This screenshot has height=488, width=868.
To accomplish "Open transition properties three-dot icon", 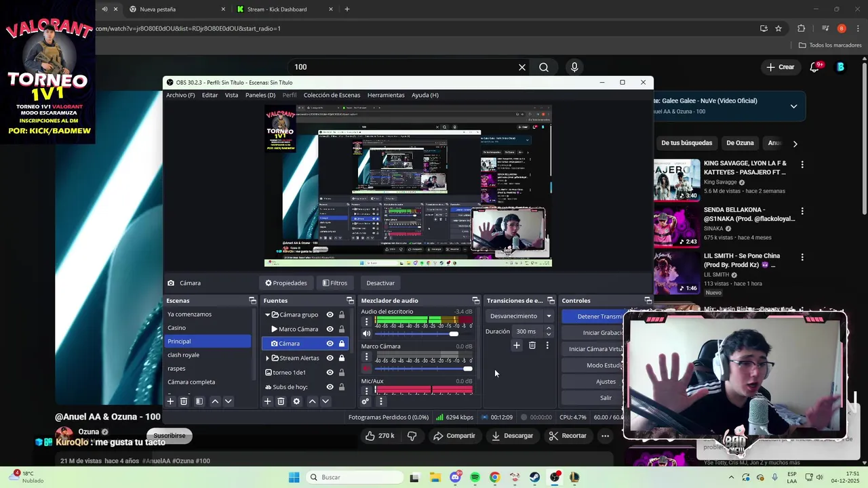I will click(547, 346).
